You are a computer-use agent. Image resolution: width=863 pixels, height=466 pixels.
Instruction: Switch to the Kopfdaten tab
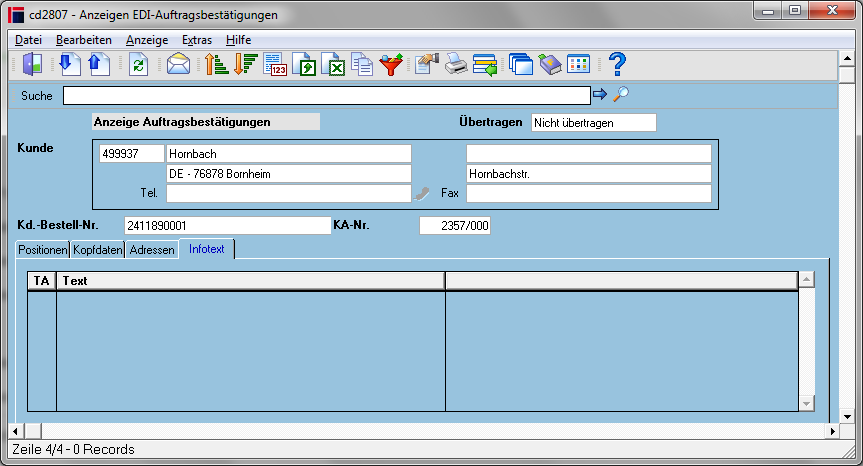click(x=97, y=250)
